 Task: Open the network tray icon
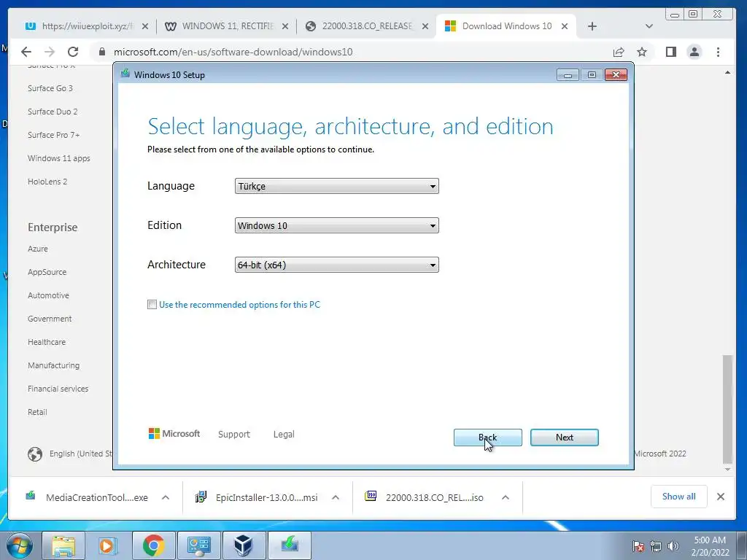[656, 546]
